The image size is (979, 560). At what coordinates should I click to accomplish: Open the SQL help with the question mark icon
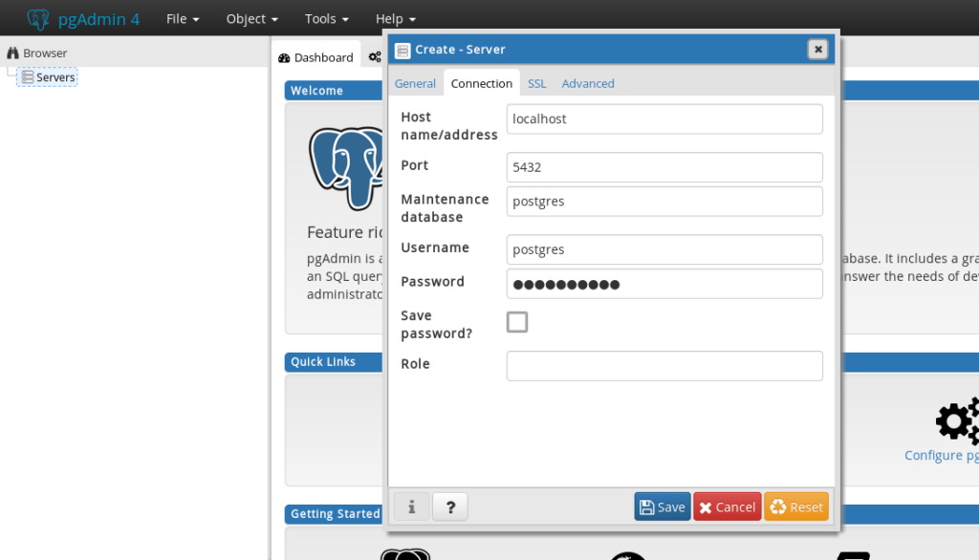click(x=449, y=506)
